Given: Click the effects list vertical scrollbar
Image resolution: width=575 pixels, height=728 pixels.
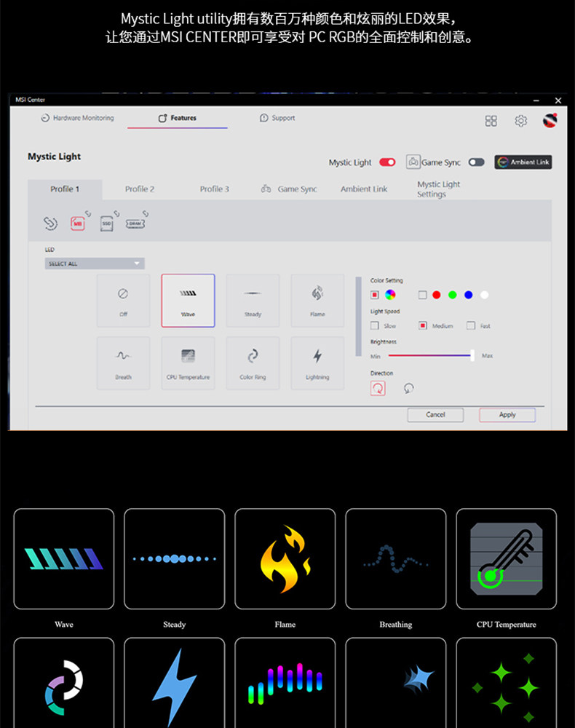Looking at the screenshot, I should [x=358, y=317].
